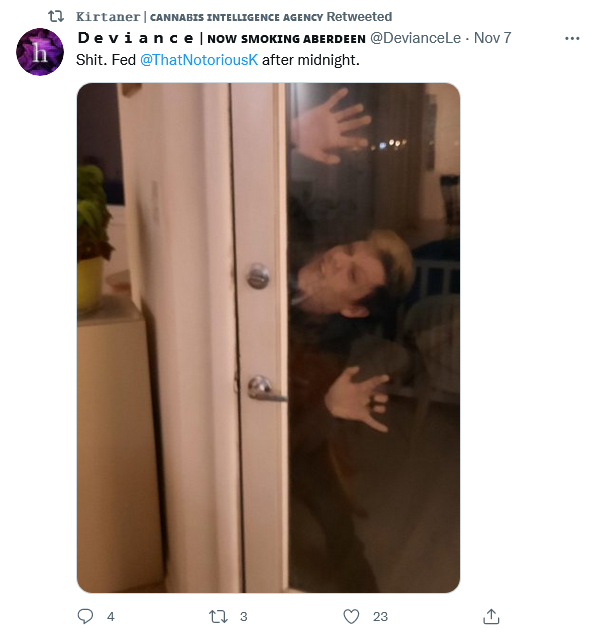Open the three-dot more options menu
Image resolution: width=598 pixels, height=638 pixels.
point(572,38)
